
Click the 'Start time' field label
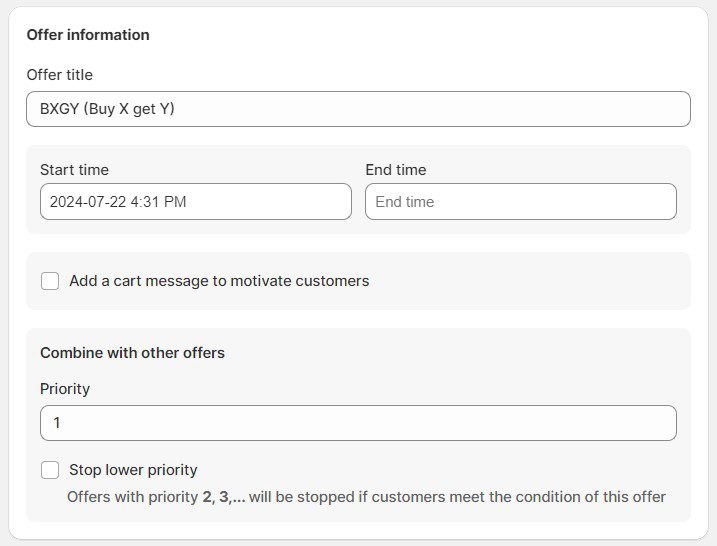74,170
